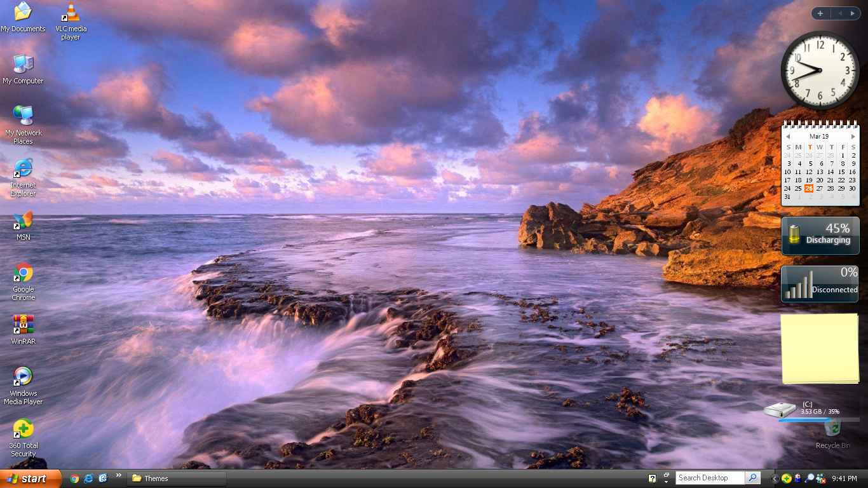Launch Chrome from the Quick Launch bar
868x488 pixels.
(x=74, y=478)
